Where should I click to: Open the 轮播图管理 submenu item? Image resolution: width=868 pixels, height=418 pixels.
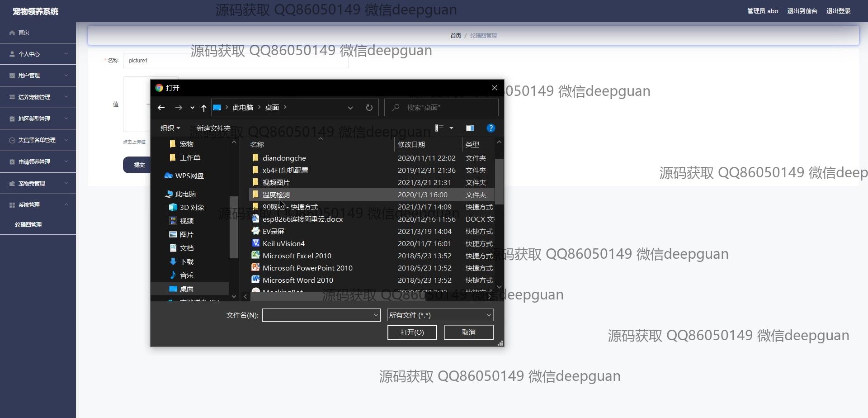coord(28,224)
